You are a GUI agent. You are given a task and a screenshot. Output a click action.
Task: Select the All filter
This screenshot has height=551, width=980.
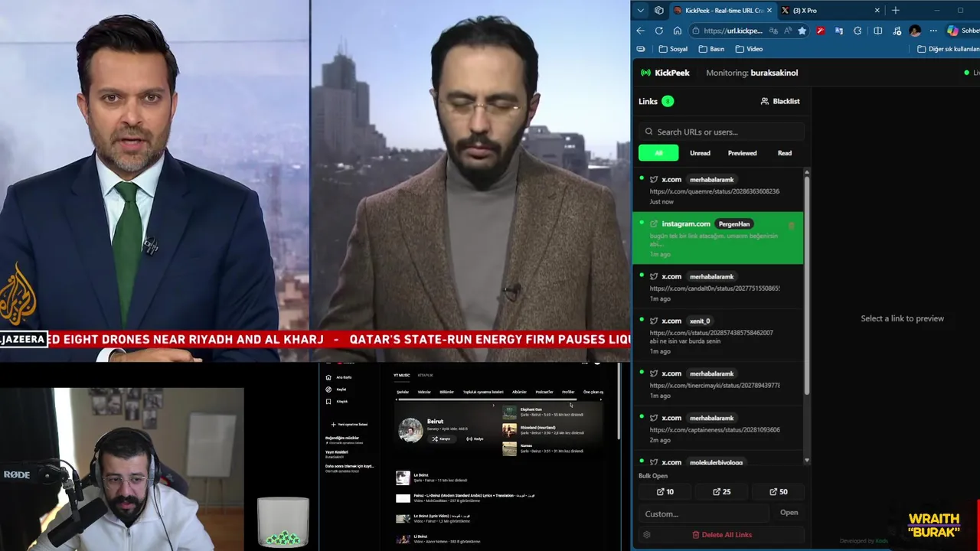tap(658, 153)
